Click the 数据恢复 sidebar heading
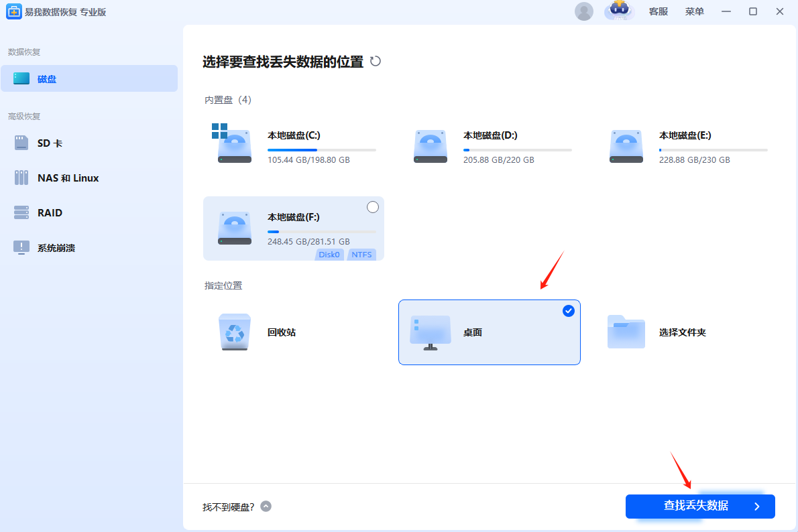 pyautogui.click(x=24, y=52)
